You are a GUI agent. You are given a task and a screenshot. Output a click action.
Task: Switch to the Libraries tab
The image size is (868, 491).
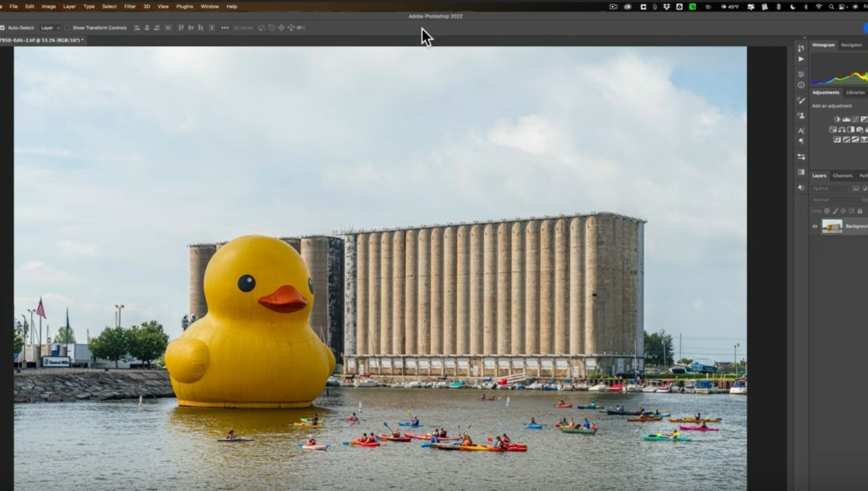[x=855, y=92]
